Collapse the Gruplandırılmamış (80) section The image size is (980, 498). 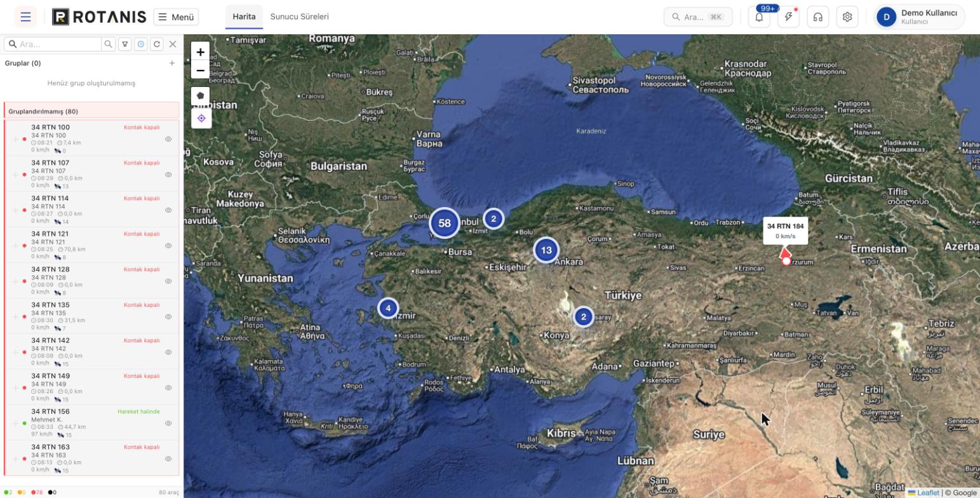(x=91, y=111)
